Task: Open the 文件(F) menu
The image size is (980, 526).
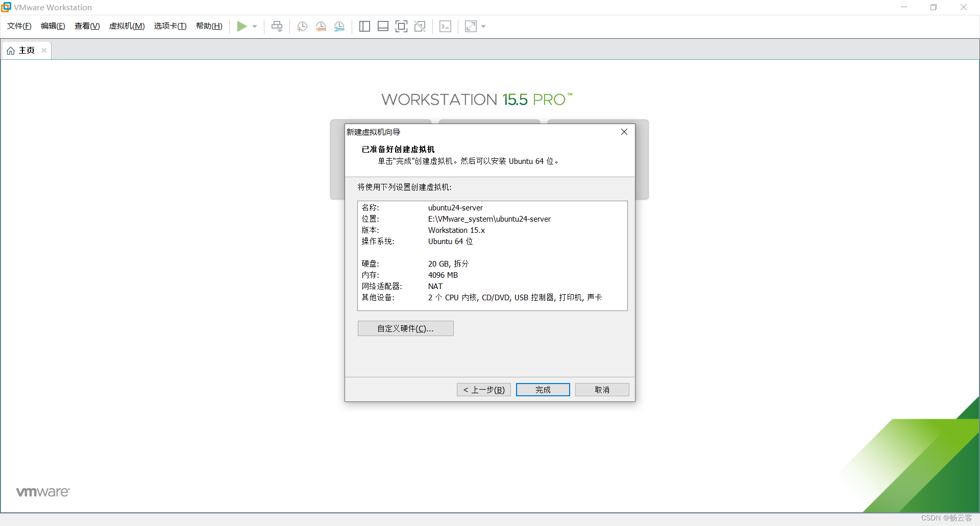Action: click(19, 26)
